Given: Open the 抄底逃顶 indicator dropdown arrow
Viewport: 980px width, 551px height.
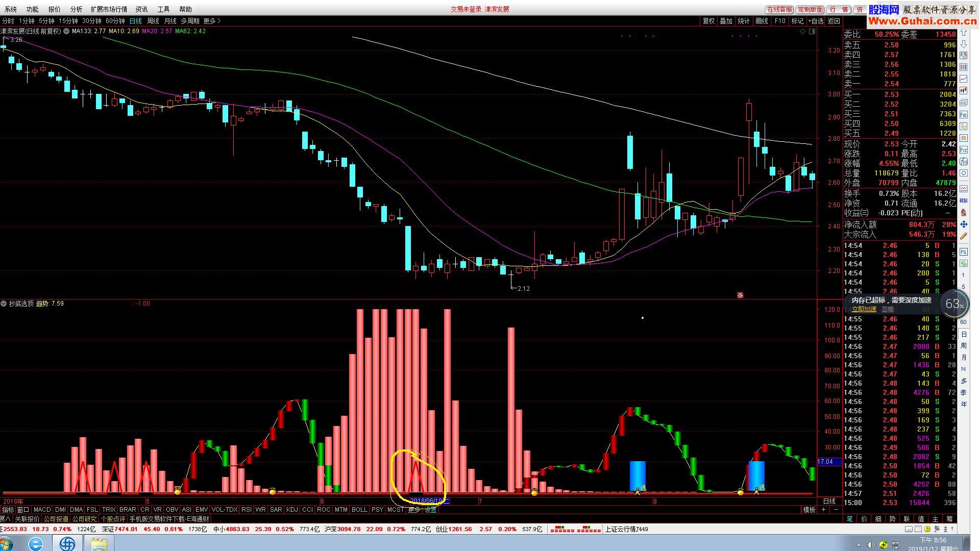Looking at the screenshot, I should click(x=4, y=304).
